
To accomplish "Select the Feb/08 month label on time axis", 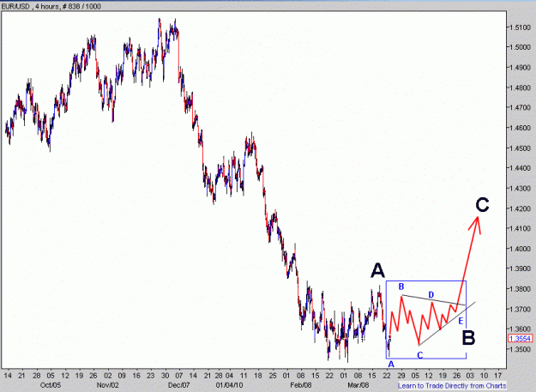I will (301, 385).
